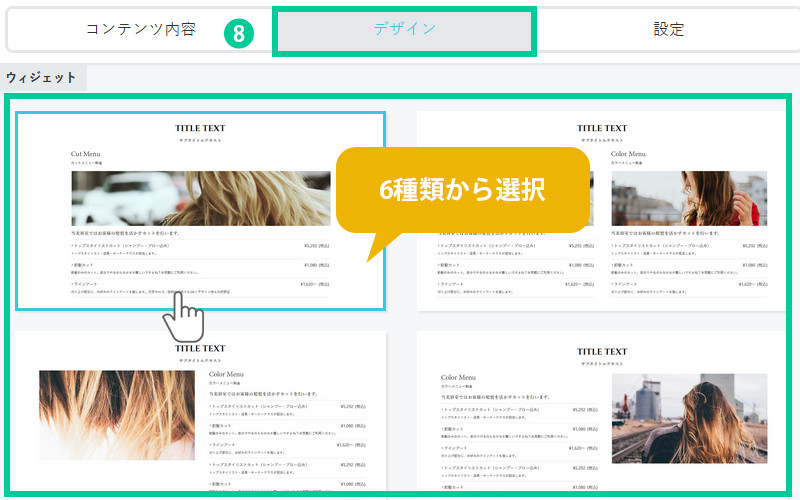This screenshot has width=800, height=500.
Task: Click Cut Menu heading in first design
Action: (x=88, y=154)
